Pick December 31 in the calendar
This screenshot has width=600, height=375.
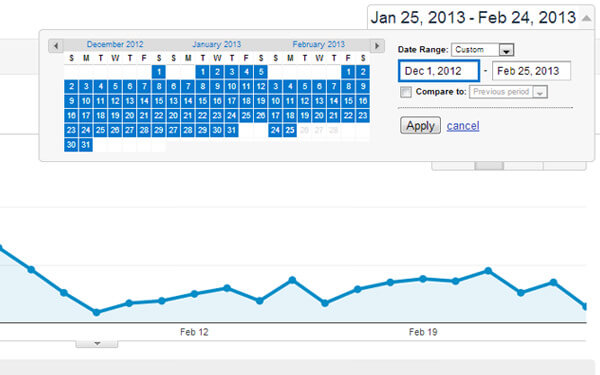click(86, 145)
